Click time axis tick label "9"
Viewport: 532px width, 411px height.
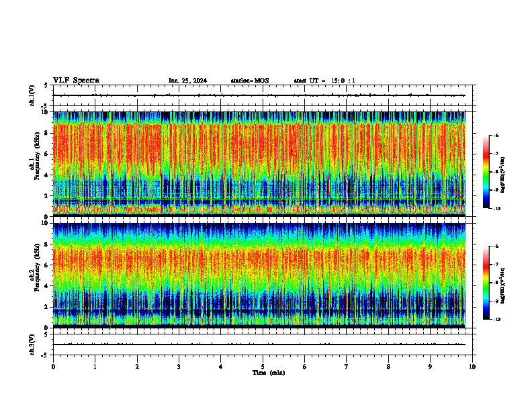point(430,367)
